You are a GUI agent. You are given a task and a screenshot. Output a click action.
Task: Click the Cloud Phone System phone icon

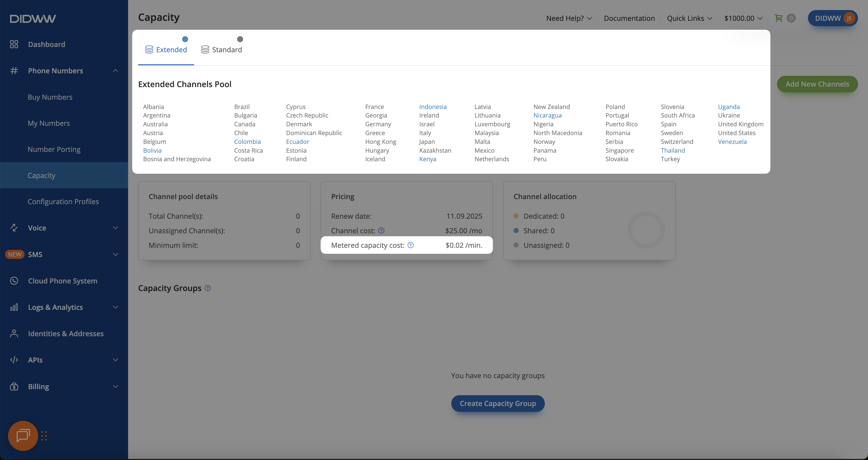pos(14,280)
